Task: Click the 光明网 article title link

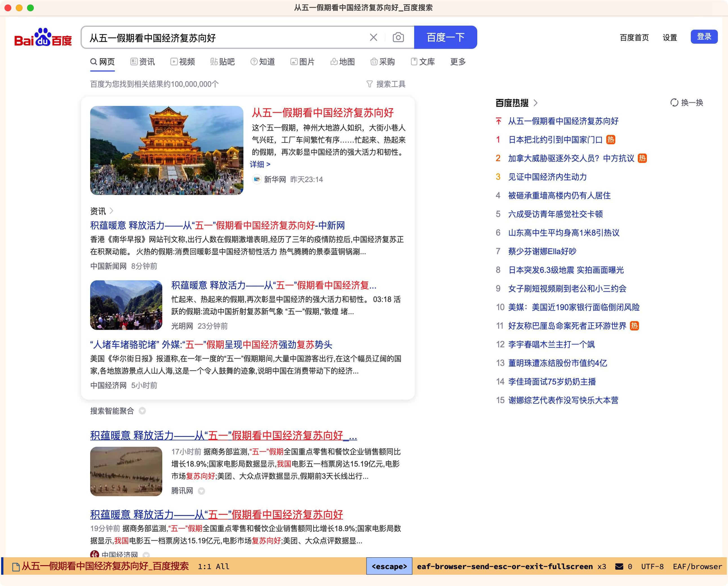Action: pos(274,285)
